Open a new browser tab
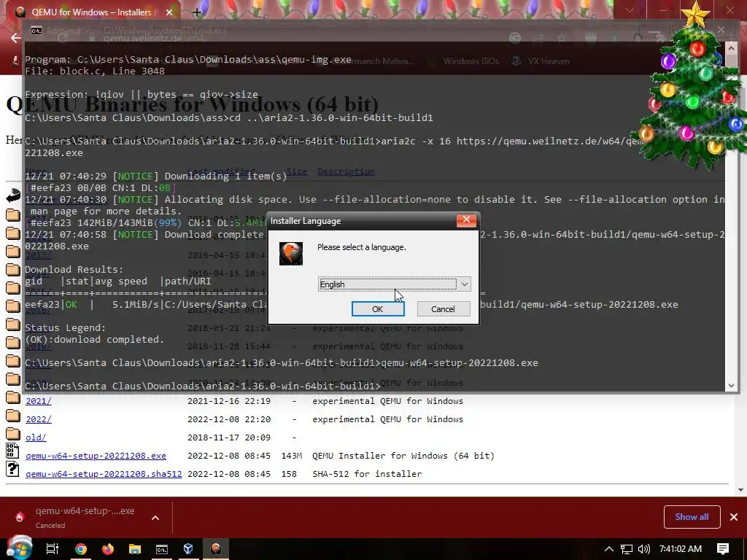 point(197,12)
